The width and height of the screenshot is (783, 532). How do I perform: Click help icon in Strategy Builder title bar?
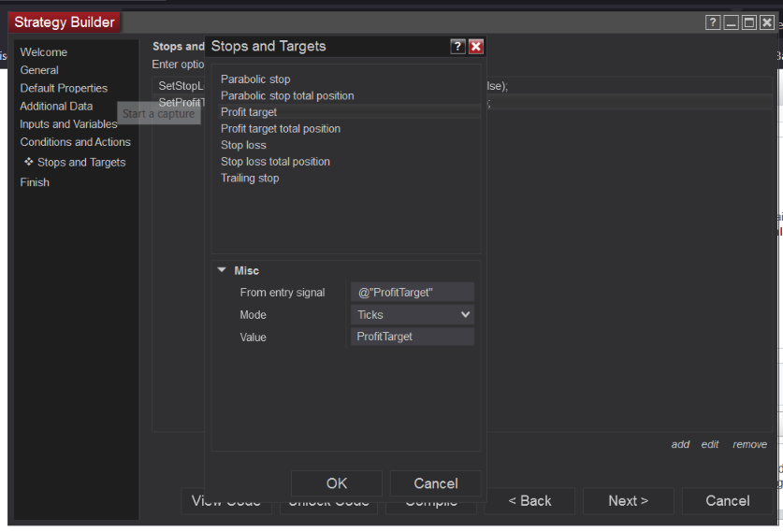713,22
